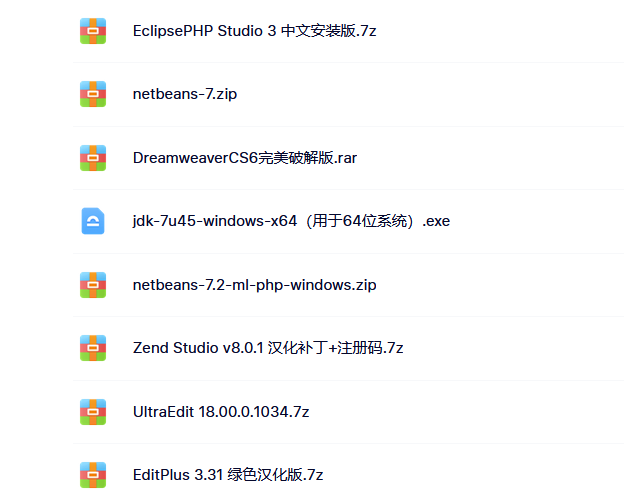
Task: Select EditPlus 3.31 绿色汉化版.7z file name
Action: tap(228, 475)
